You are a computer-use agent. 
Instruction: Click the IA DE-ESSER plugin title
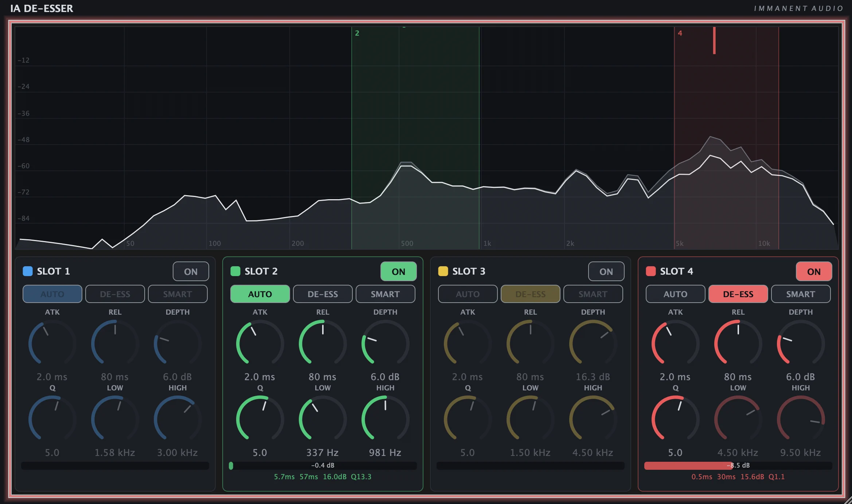pyautogui.click(x=42, y=8)
